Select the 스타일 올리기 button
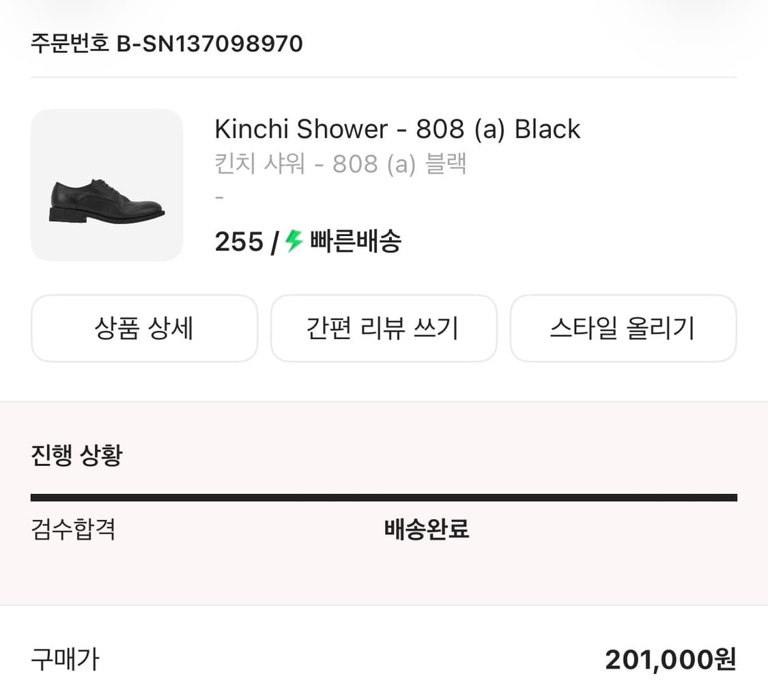This screenshot has height=700, width=768. click(623, 328)
